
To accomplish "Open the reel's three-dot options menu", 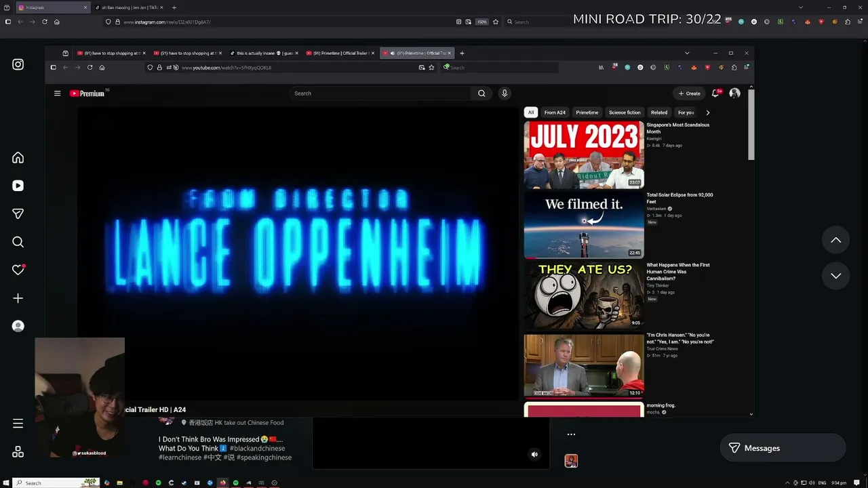I will (x=571, y=434).
